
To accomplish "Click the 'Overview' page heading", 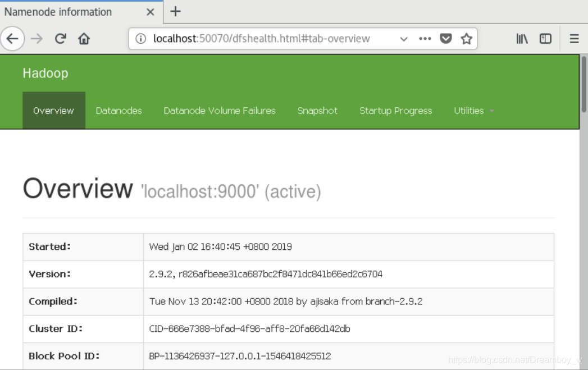I will pos(78,189).
